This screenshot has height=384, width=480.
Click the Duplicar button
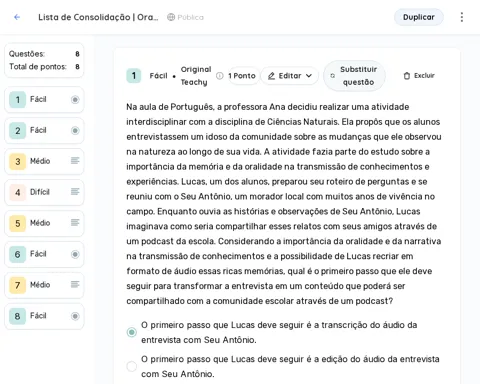pyautogui.click(x=419, y=17)
